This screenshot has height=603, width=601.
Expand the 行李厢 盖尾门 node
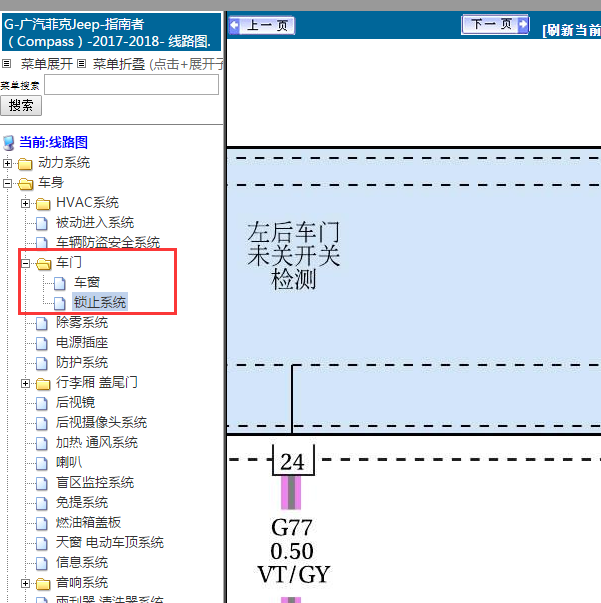(x=25, y=383)
